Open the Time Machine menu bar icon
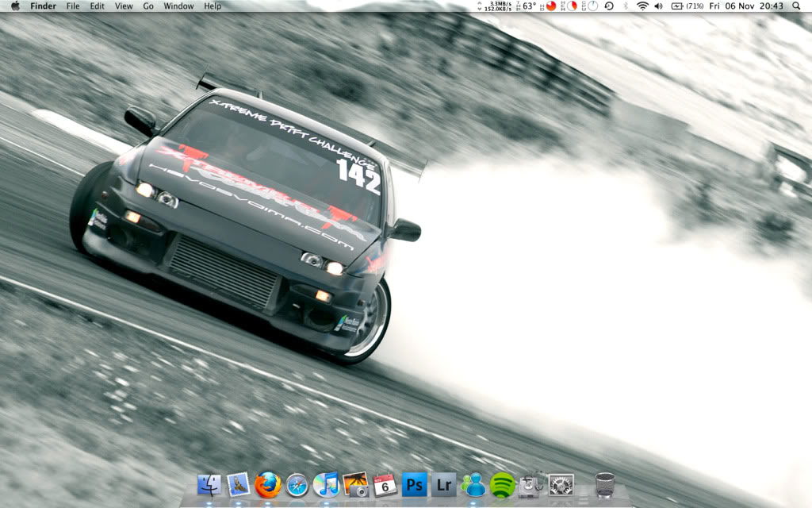Image resolution: width=812 pixels, height=508 pixels. [x=609, y=6]
